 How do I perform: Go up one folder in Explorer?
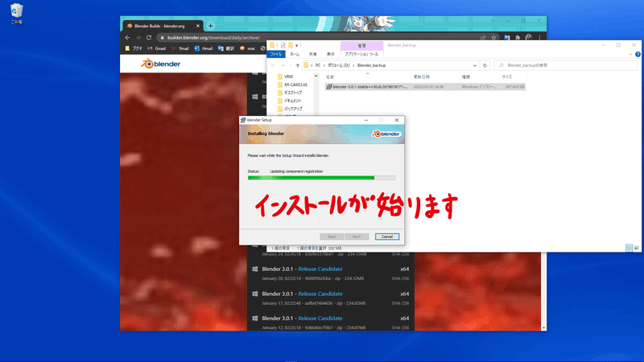click(x=298, y=65)
